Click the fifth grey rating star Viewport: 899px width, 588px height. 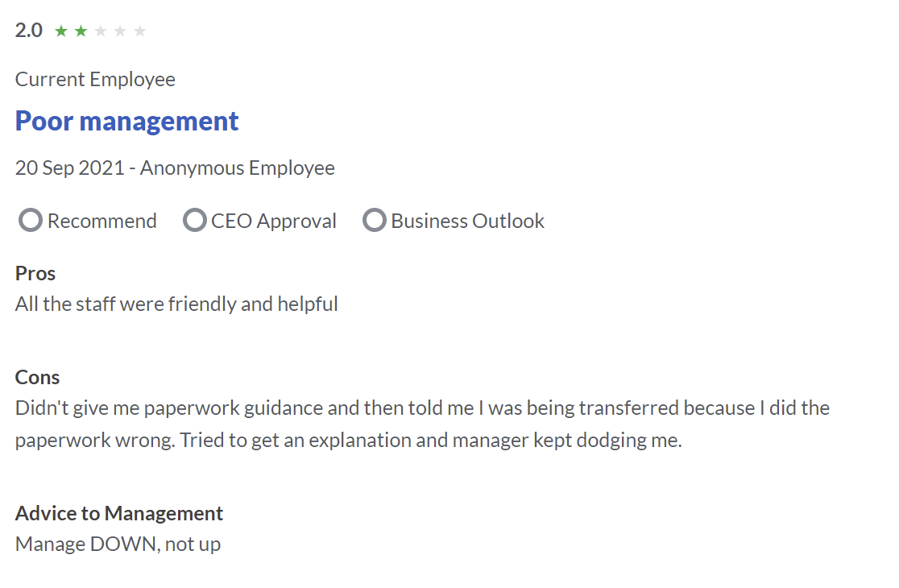coord(139,31)
